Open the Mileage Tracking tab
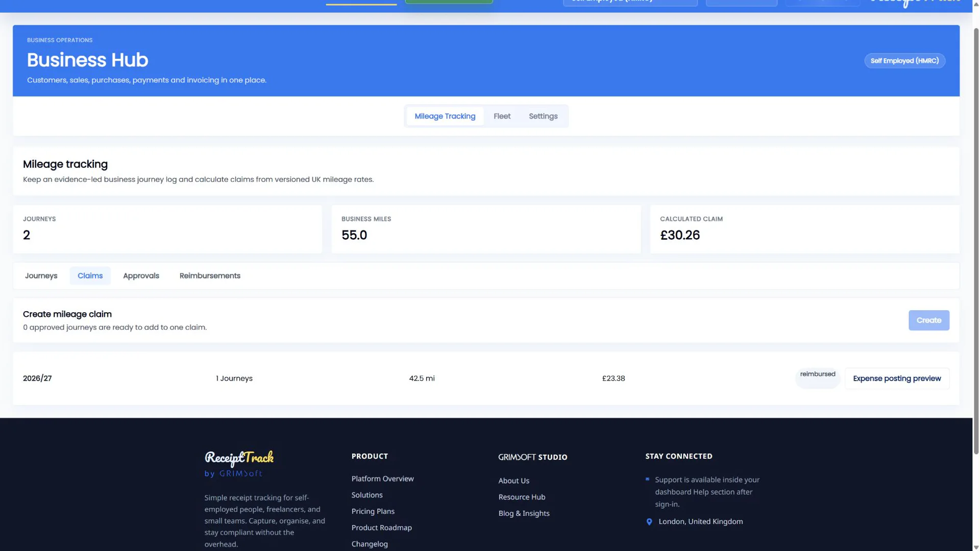 point(445,116)
